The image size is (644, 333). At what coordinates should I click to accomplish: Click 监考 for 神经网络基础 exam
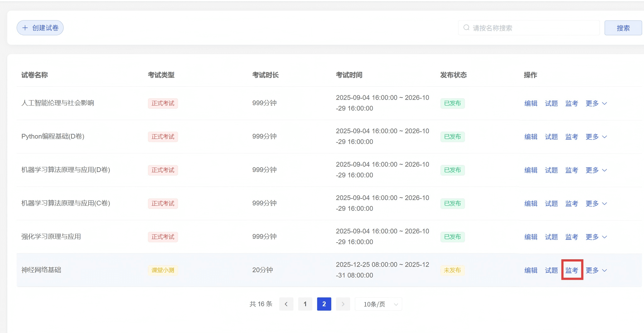point(572,270)
